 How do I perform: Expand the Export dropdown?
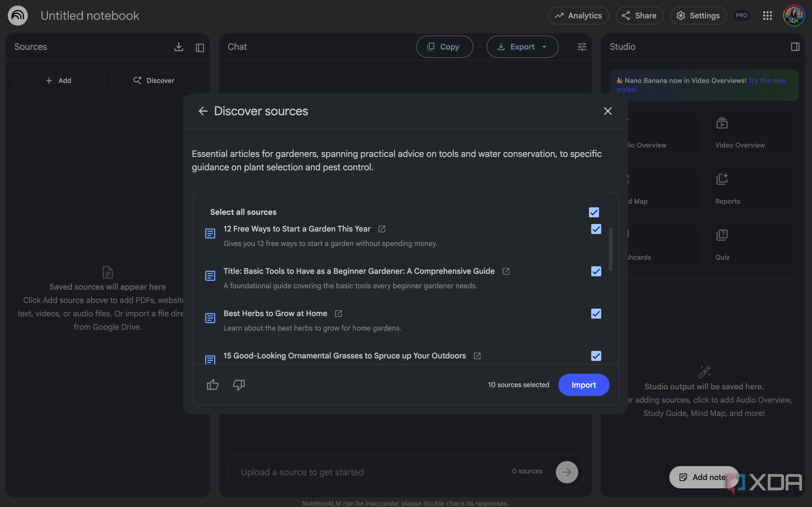522,47
